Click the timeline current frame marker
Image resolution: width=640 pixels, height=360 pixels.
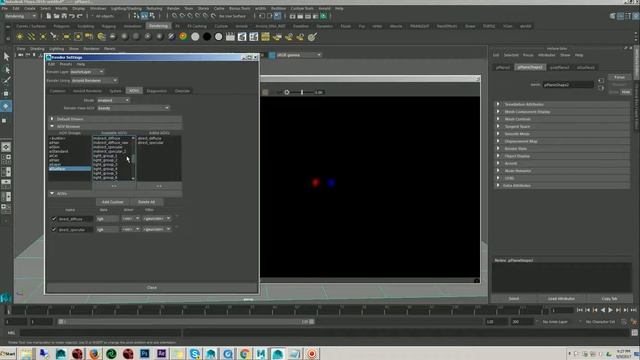pos(8,310)
